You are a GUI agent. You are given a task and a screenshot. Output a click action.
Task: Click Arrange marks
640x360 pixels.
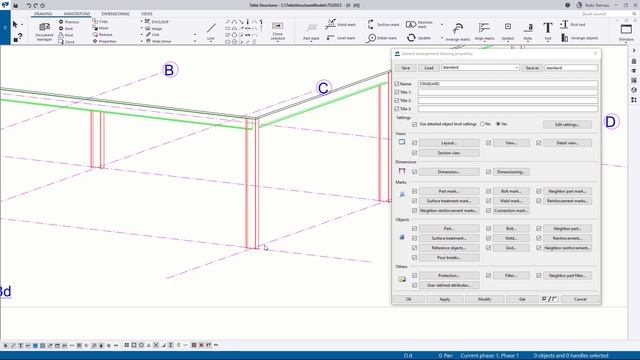click(458, 31)
